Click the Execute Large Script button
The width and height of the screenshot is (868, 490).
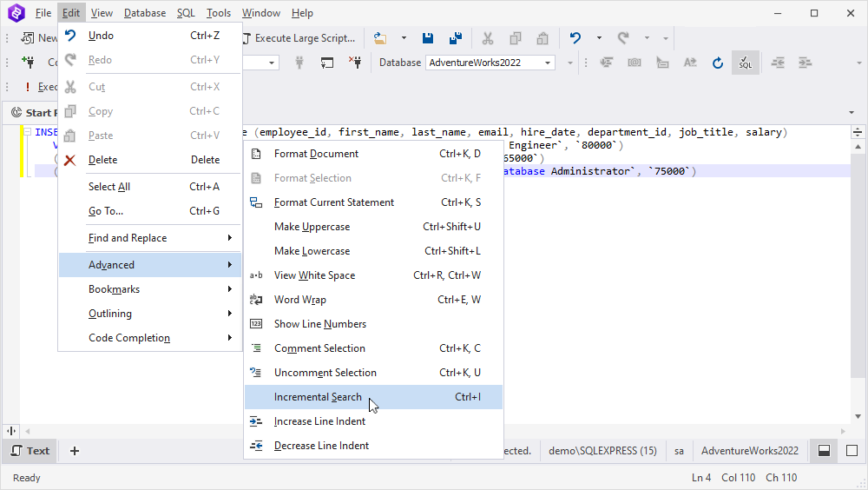tap(299, 38)
